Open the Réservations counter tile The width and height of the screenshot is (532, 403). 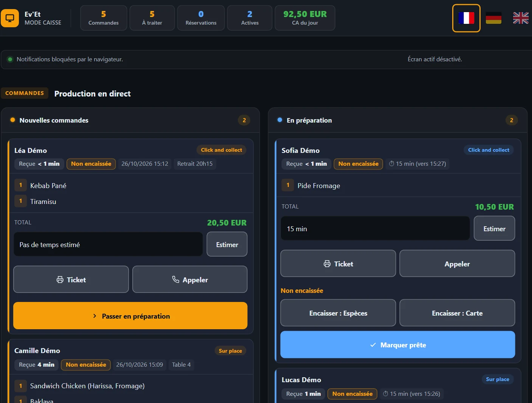point(201,18)
